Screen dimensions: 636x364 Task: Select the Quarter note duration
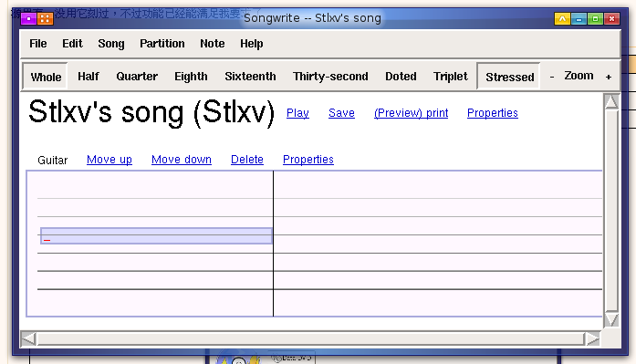click(137, 77)
